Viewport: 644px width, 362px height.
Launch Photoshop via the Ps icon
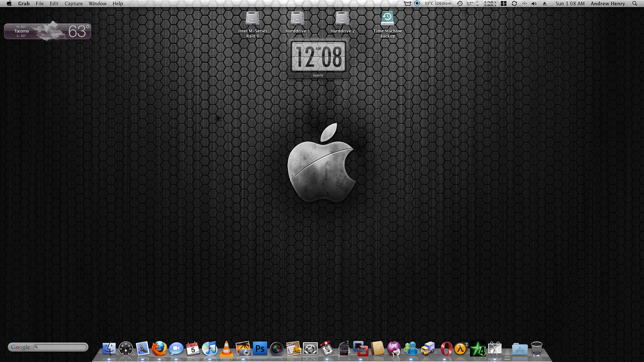click(x=260, y=349)
